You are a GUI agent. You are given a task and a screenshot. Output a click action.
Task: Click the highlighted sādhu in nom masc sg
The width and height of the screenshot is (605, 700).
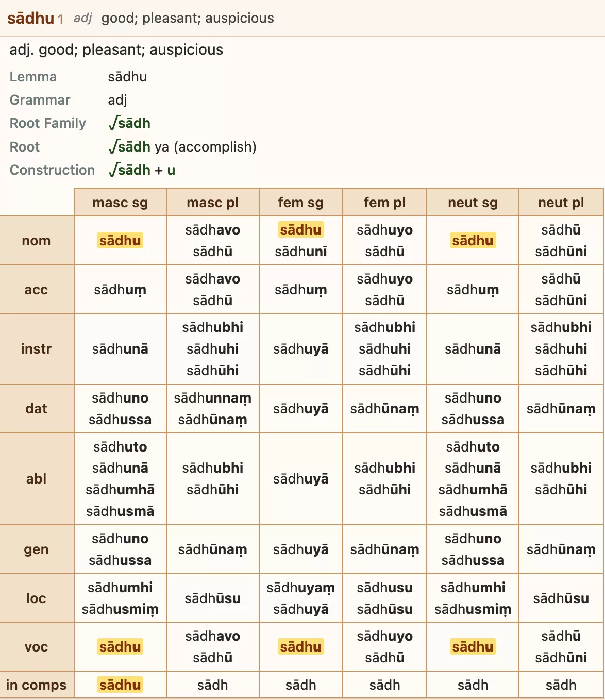tap(120, 241)
